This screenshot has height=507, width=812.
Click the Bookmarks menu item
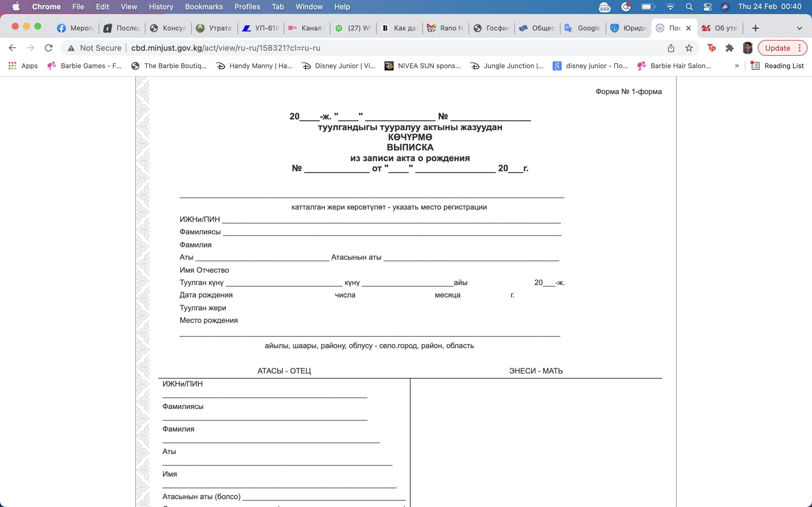203,6
